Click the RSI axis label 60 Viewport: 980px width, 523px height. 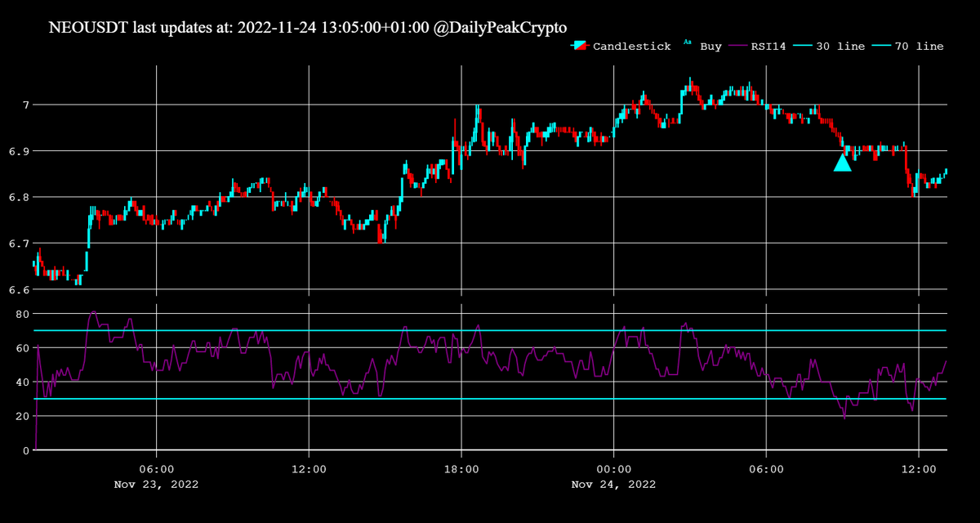(x=23, y=348)
